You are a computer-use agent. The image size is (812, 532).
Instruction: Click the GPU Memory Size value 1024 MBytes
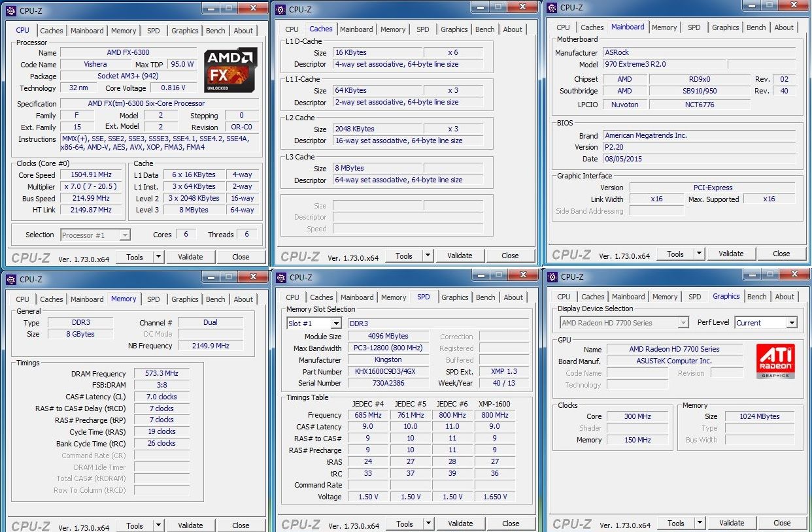[x=759, y=416]
